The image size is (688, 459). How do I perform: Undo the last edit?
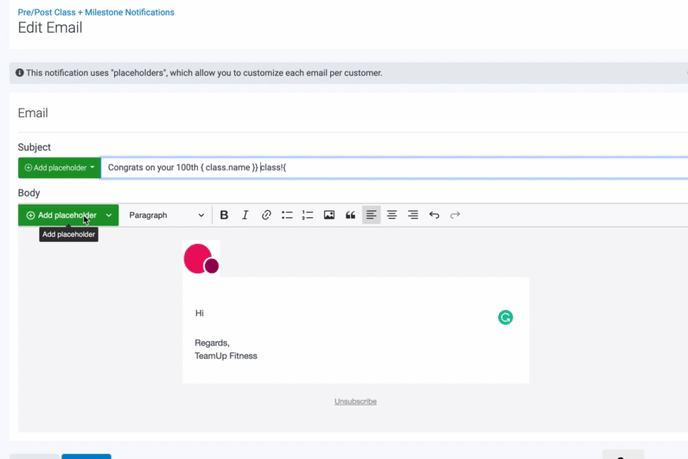click(x=434, y=215)
